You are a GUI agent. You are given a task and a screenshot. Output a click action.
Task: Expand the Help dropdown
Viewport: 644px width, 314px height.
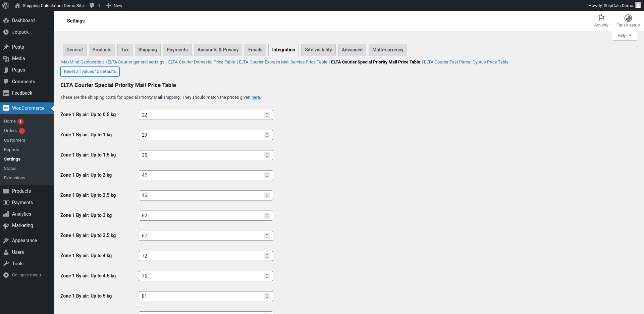[624, 35]
